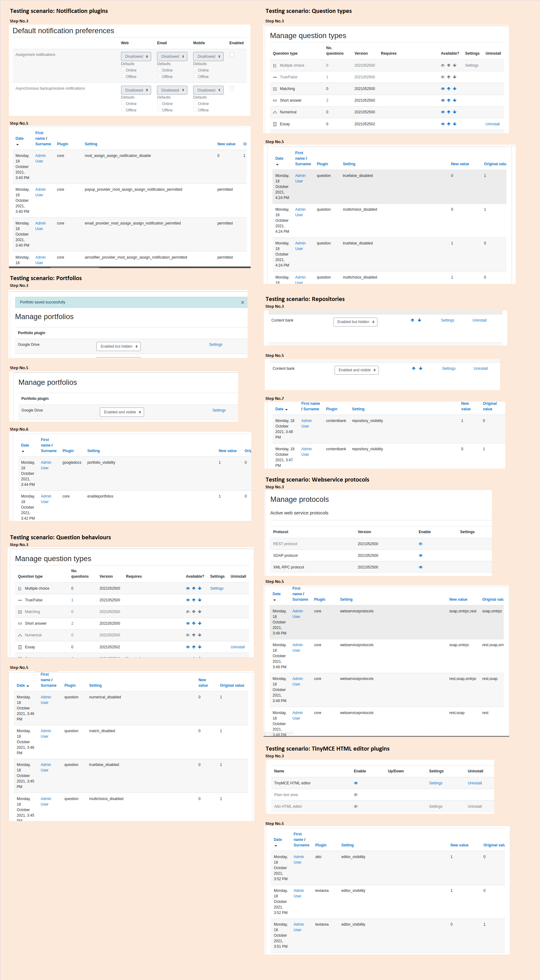Viewport: 540px width, 980px height.
Task: Open Content bank 'Enabled and visible' dropdown
Action: pyautogui.click(x=356, y=370)
